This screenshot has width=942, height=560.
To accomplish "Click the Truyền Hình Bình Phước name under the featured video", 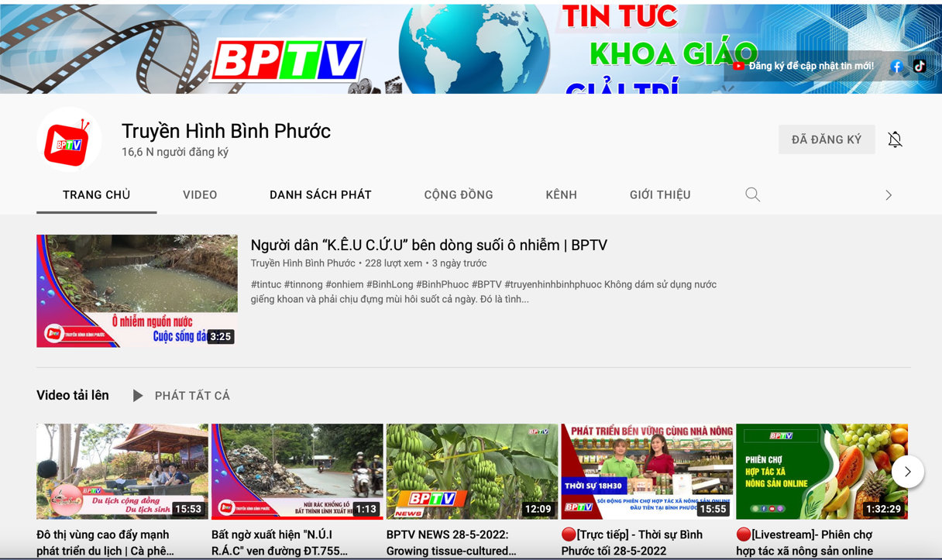I will pyautogui.click(x=303, y=263).
